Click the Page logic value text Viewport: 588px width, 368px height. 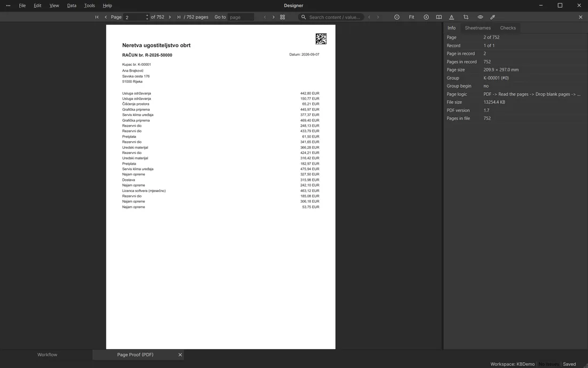tap(532, 94)
